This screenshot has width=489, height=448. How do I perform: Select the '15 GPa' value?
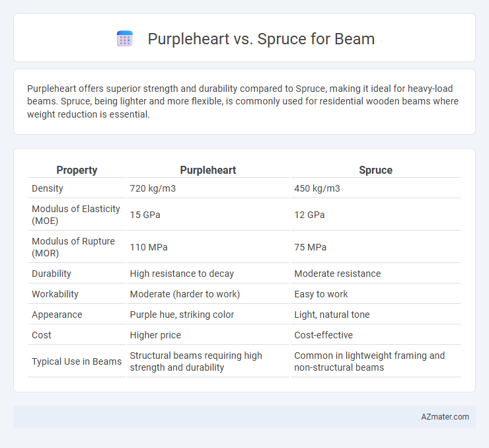[145, 215]
